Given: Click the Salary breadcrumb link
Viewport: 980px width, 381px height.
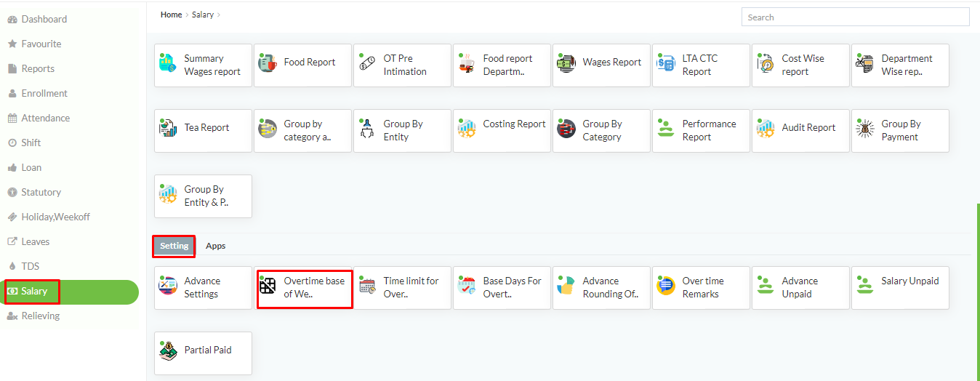Looking at the screenshot, I should coord(203,15).
